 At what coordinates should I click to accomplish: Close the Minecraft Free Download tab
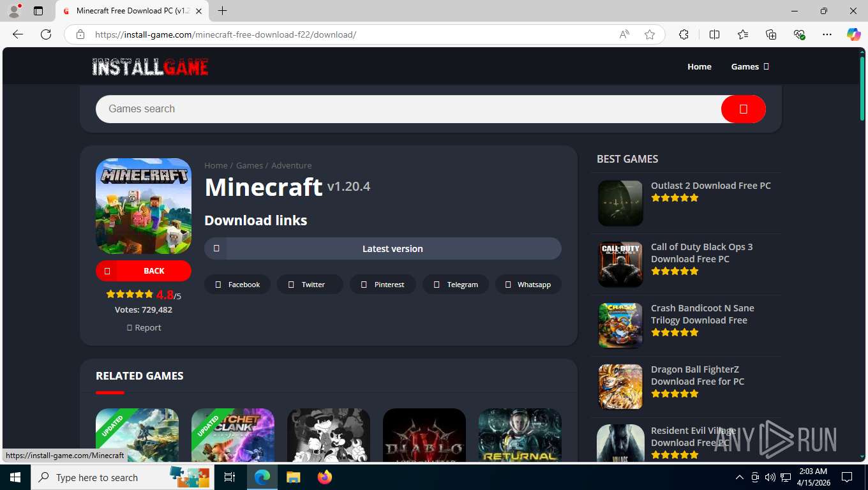coord(198,11)
